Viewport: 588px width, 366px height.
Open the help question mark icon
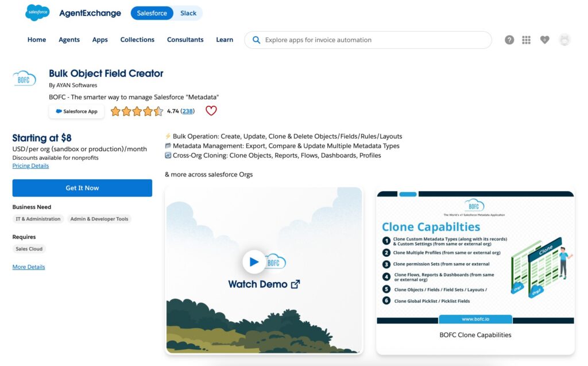click(509, 40)
